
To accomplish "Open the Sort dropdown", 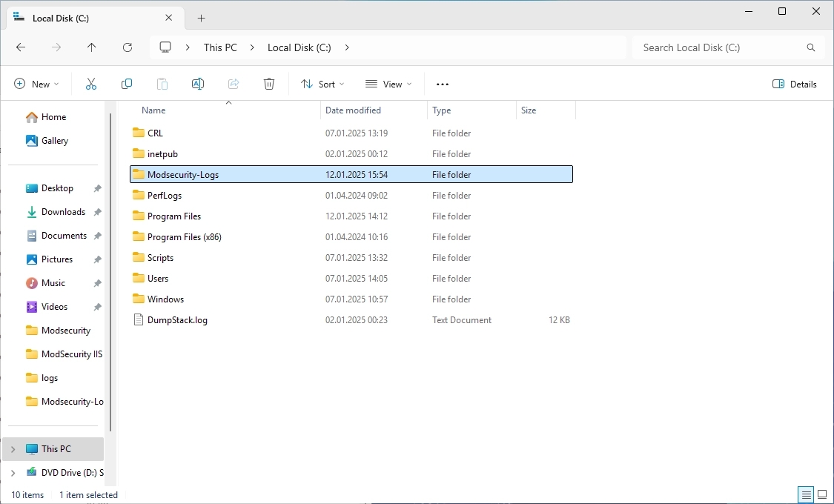I will click(322, 84).
